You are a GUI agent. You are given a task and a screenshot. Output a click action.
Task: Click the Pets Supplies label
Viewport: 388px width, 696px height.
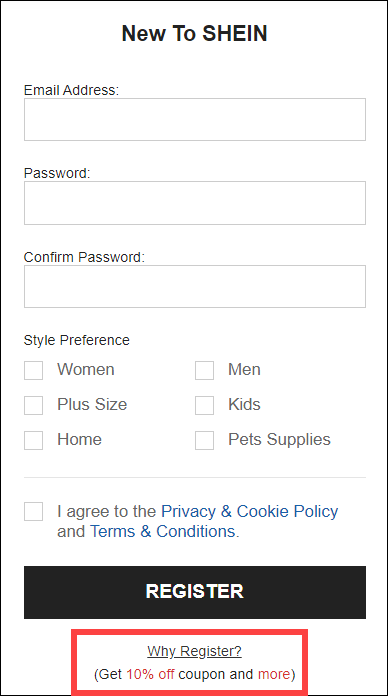tap(279, 439)
